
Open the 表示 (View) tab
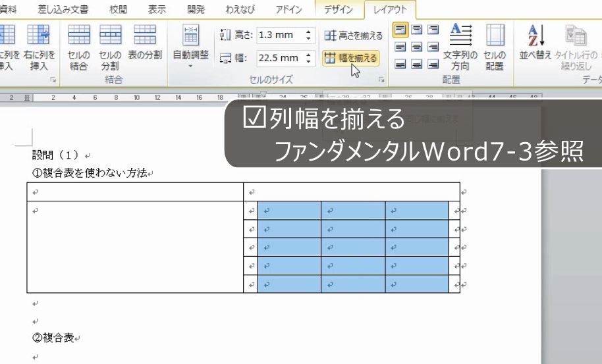tap(157, 9)
